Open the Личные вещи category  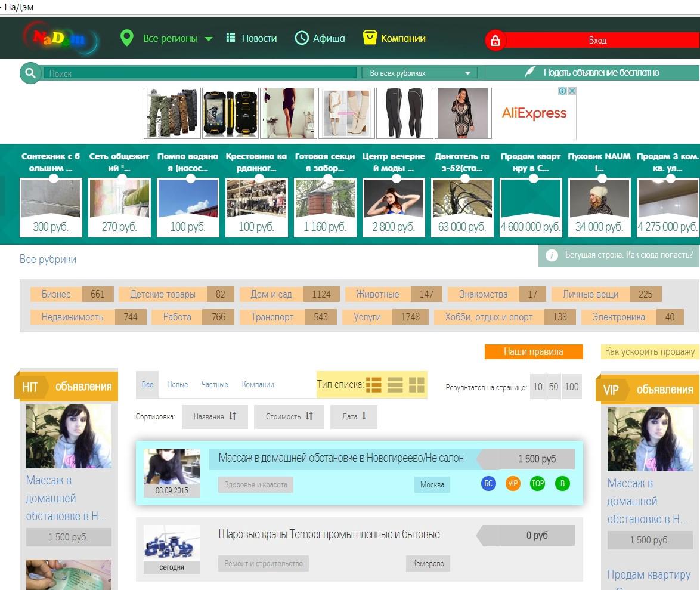[606, 294]
